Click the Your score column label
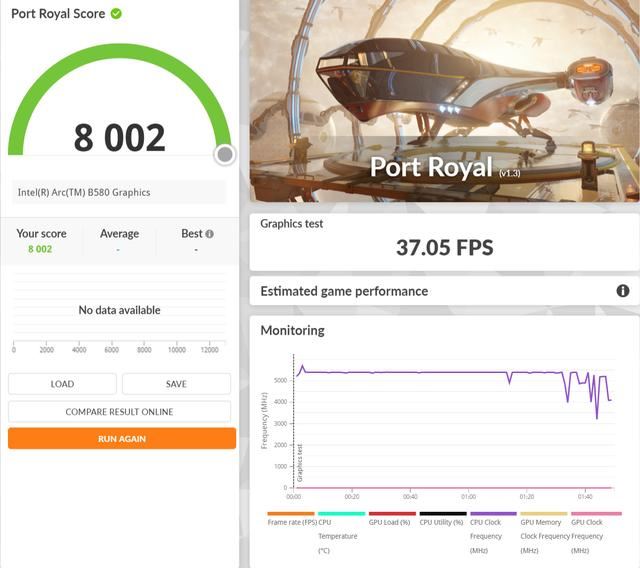 tap(41, 234)
